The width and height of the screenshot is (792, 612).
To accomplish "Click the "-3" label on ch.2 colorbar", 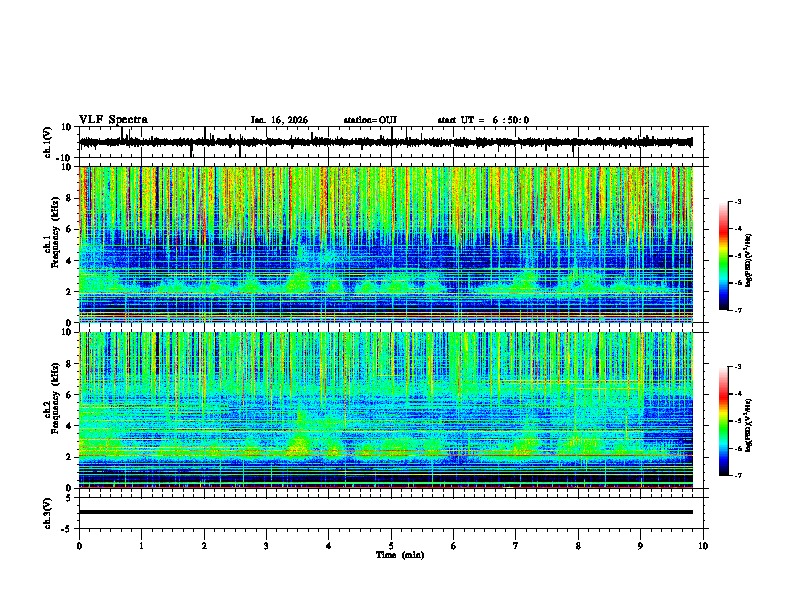I will [x=737, y=367].
